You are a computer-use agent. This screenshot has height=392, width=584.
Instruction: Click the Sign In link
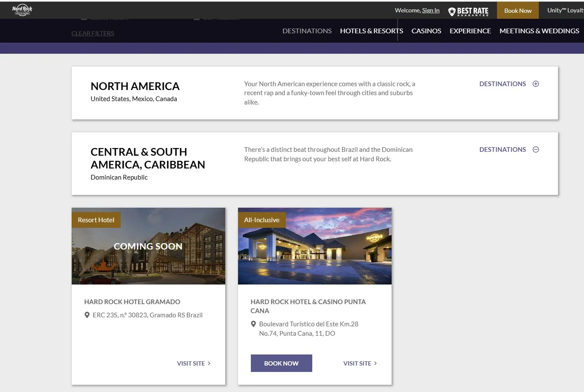coord(430,10)
